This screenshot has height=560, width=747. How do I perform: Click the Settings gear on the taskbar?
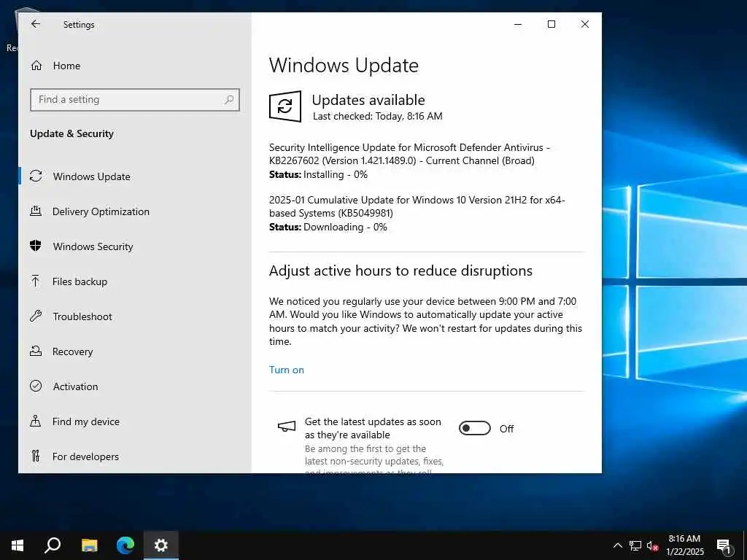(x=161, y=545)
